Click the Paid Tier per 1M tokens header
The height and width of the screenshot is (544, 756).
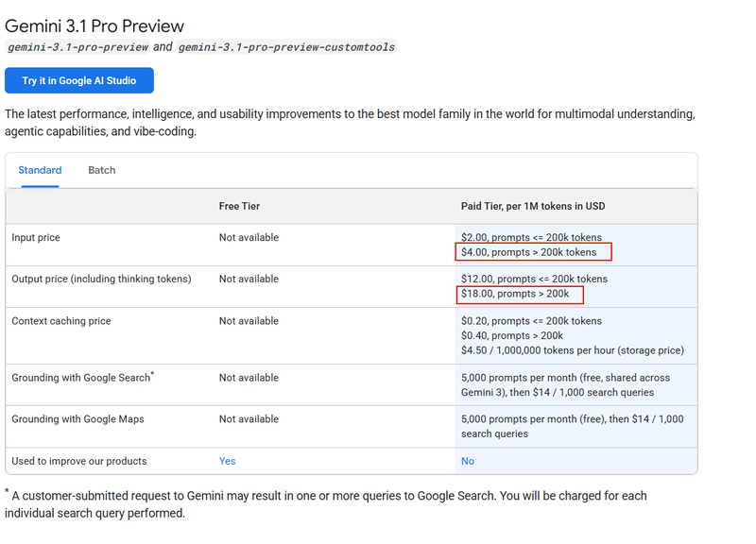pos(533,206)
